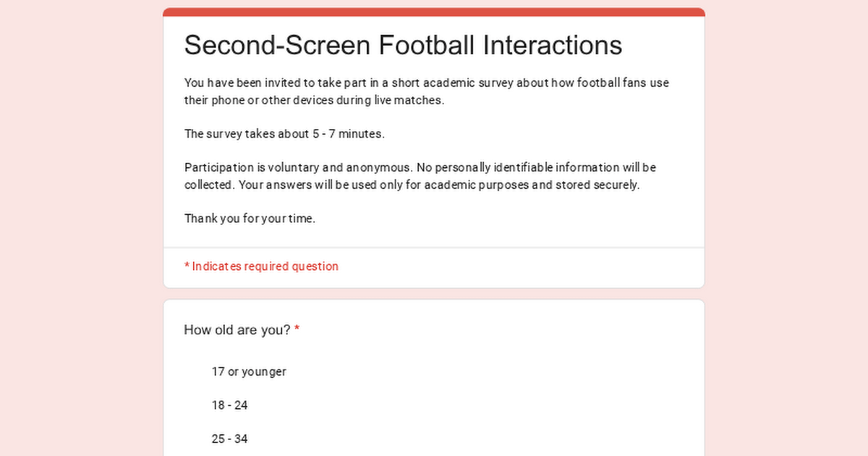Click the red accent bar atop the form

coord(434,12)
